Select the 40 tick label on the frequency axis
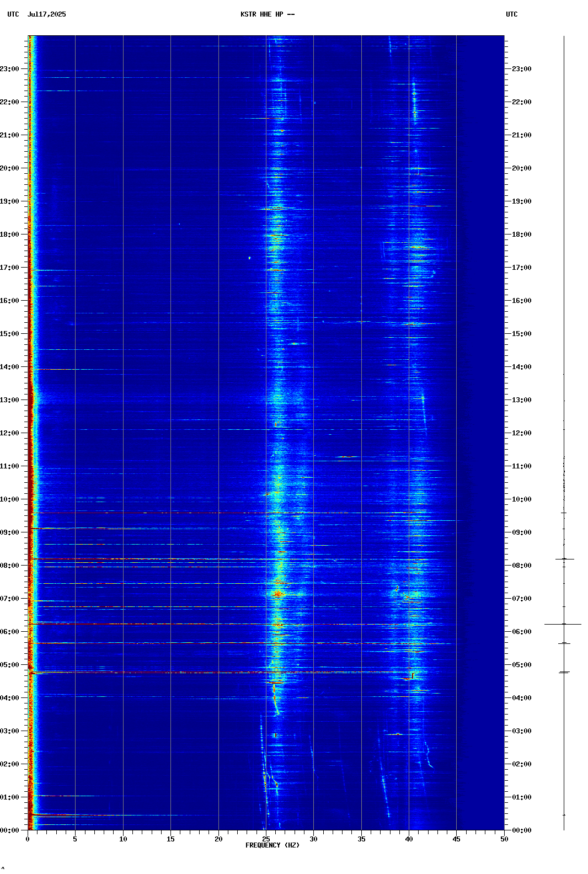 click(x=409, y=839)
